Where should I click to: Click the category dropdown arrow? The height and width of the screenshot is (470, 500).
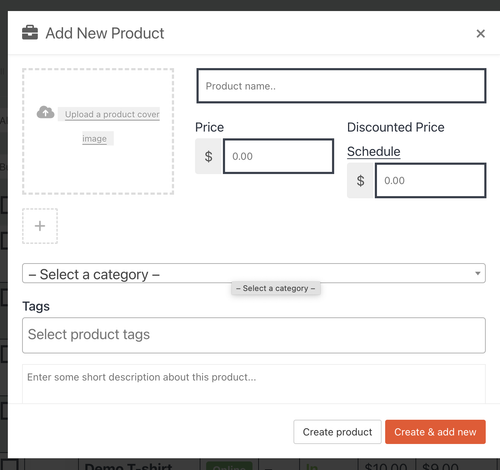click(478, 273)
